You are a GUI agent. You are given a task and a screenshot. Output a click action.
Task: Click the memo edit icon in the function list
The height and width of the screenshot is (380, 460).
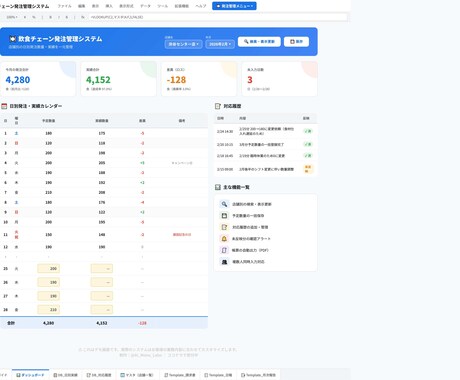tap(224, 227)
